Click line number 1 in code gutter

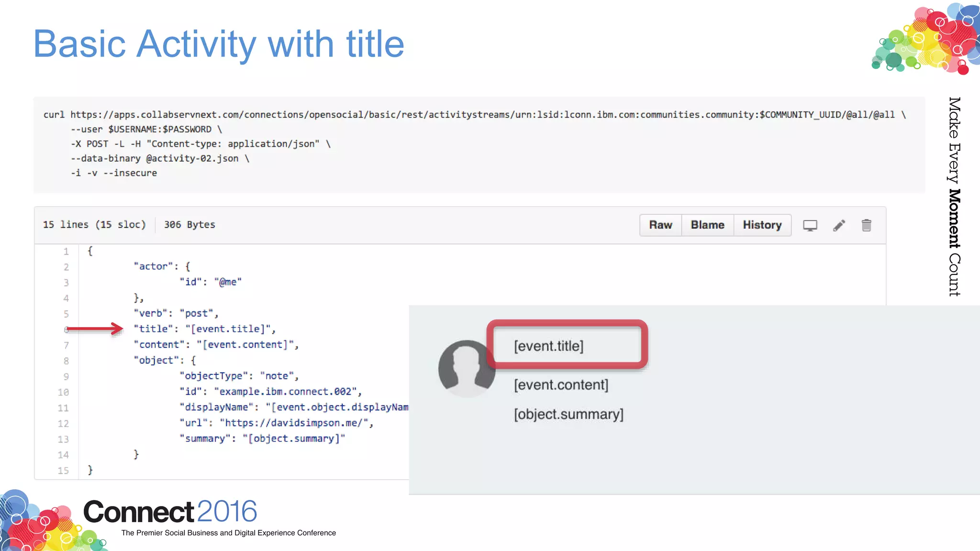(x=66, y=252)
